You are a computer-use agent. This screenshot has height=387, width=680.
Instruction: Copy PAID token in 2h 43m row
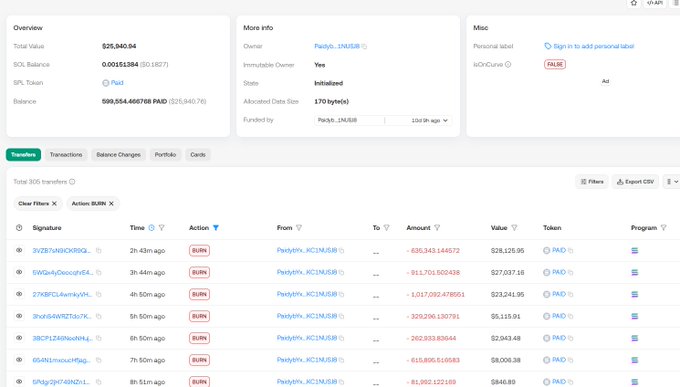point(570,251)
